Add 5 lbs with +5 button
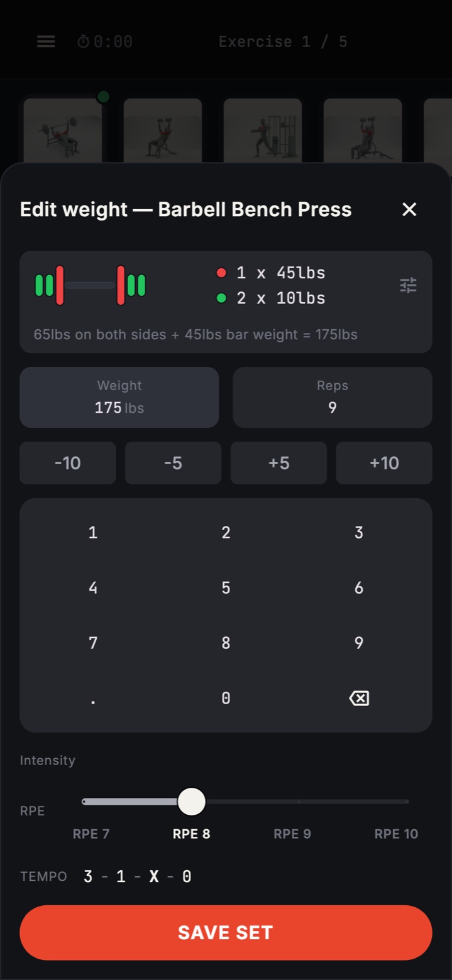 point(278,463)
